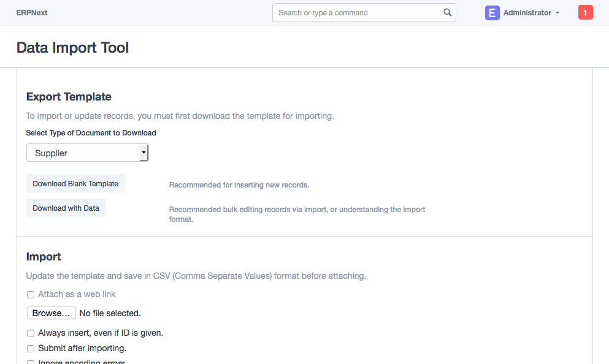The height and width of the screenshot is (364, 609).
Task: Click Select Type of Document label
Action: (x=91, y=133)
